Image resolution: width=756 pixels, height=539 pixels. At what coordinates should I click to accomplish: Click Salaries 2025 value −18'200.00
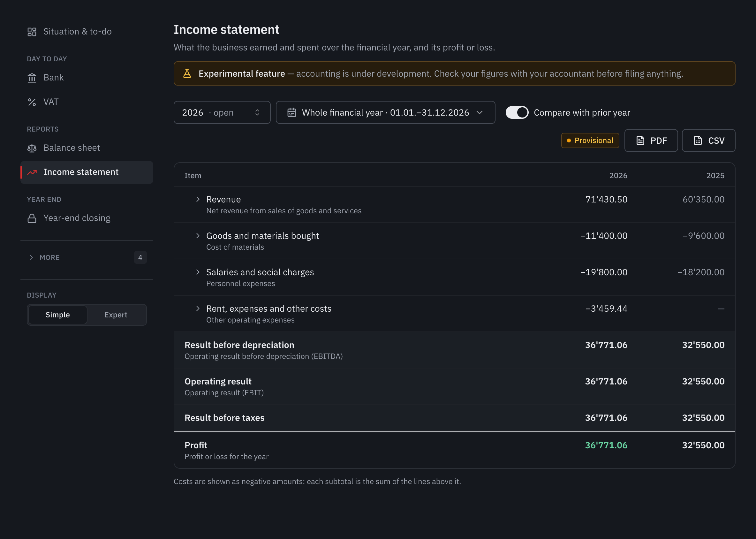pyautogui.click(x=700, y=272)
